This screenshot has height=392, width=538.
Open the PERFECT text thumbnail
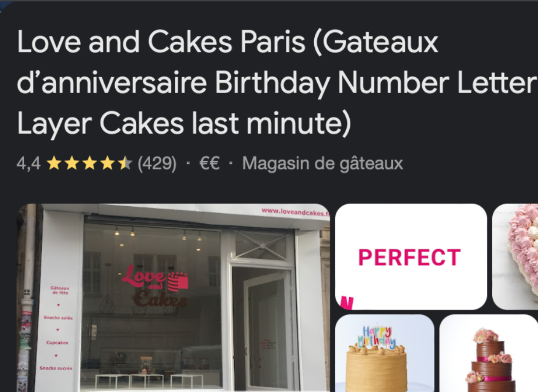click(x=411, y=257)
